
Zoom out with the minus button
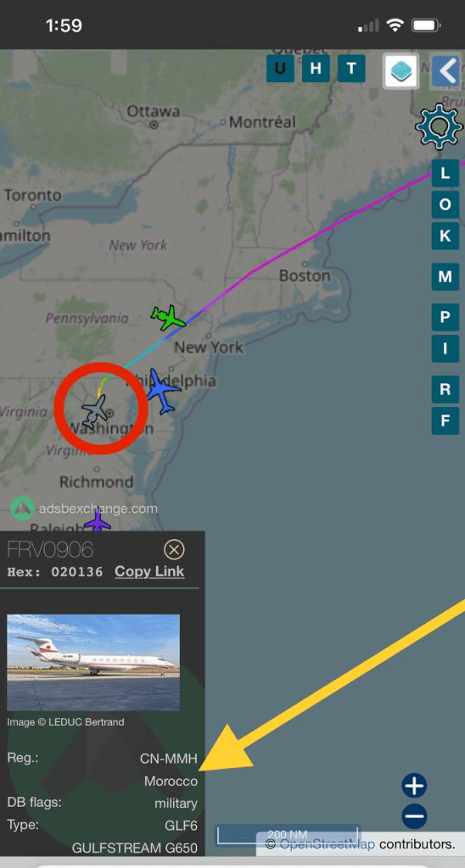[415, 815]
